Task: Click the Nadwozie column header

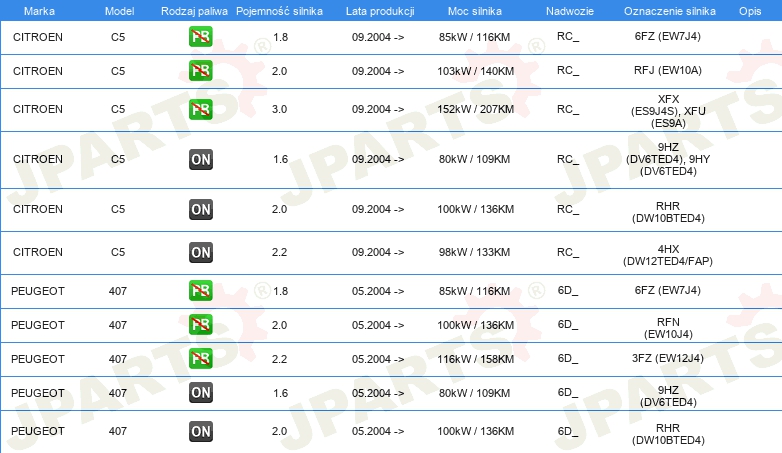Action: click(x=570, y=11)
